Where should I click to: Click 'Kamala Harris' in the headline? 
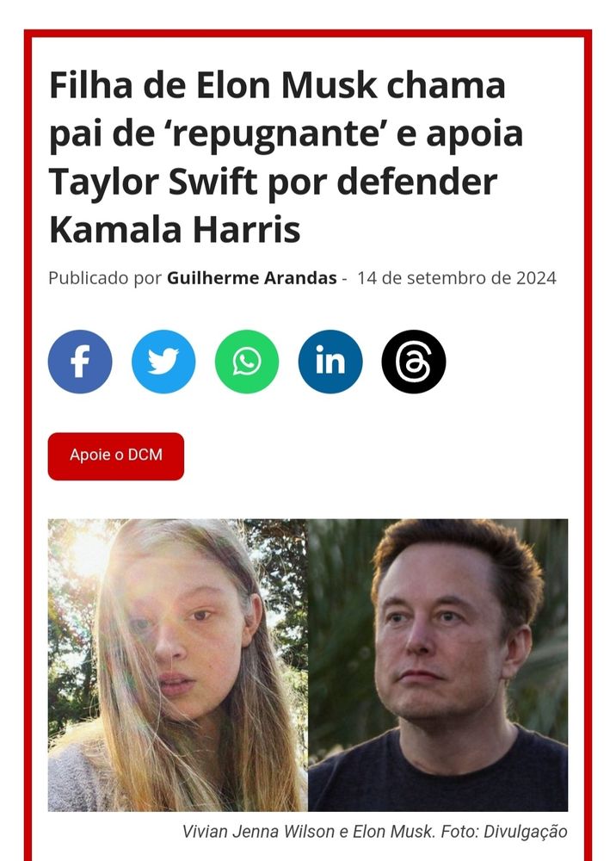click(x=175, y=230)
